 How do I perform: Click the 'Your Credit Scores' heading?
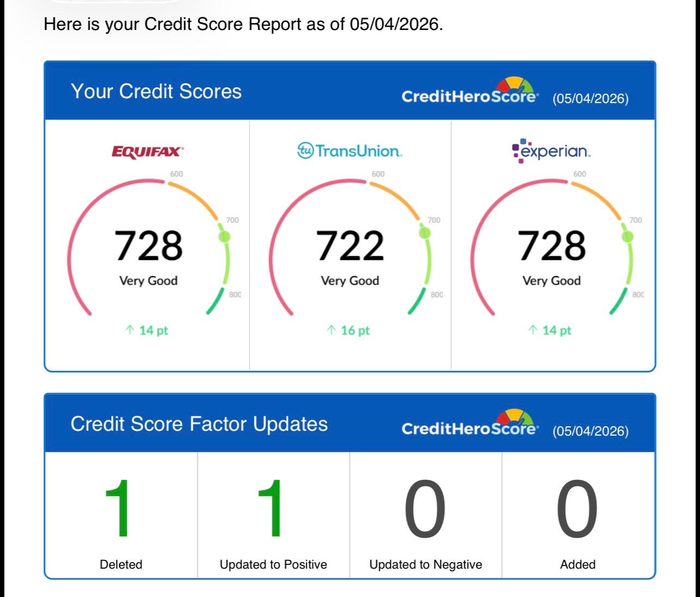pyautogui.click(x=156, y=92)
